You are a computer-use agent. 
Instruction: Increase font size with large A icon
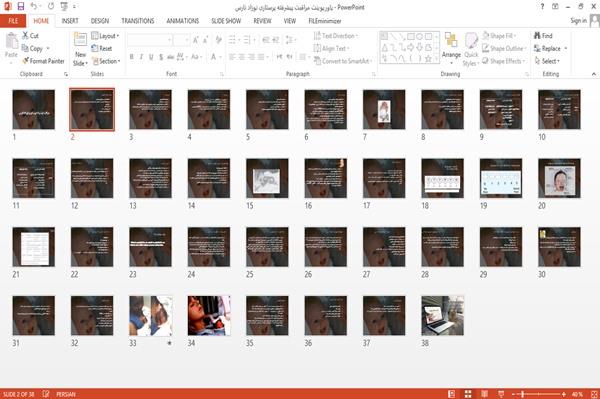196,40
